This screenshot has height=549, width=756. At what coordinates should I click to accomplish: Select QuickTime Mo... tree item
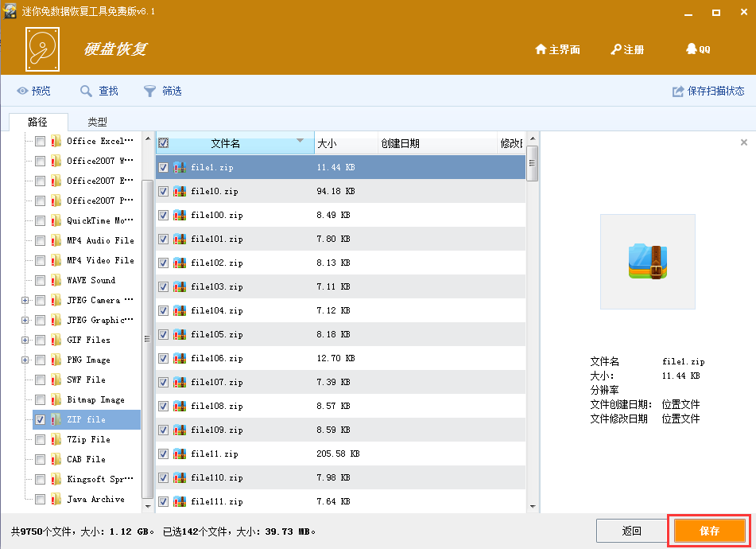(100, 220)
